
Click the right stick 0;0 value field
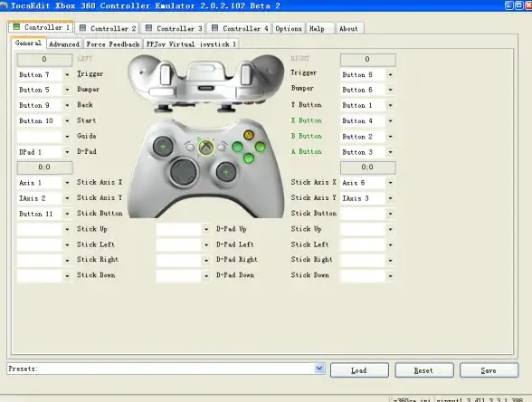pos(367,167)
